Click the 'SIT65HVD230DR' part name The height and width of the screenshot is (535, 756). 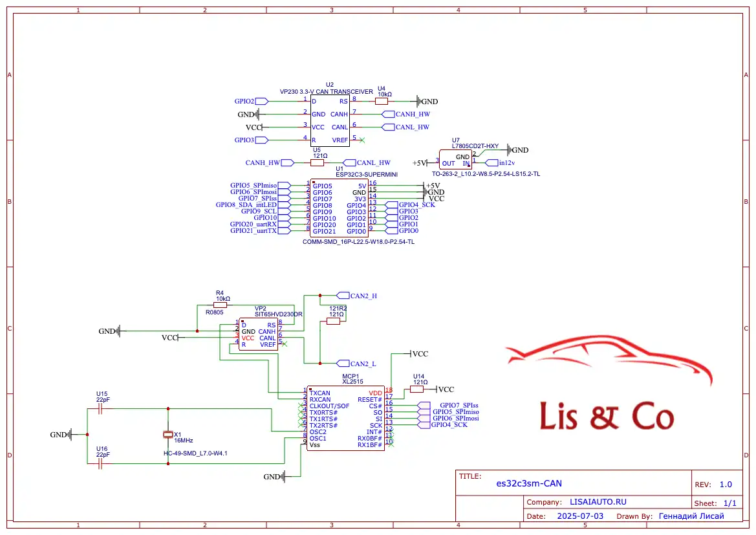click(279, 314)
